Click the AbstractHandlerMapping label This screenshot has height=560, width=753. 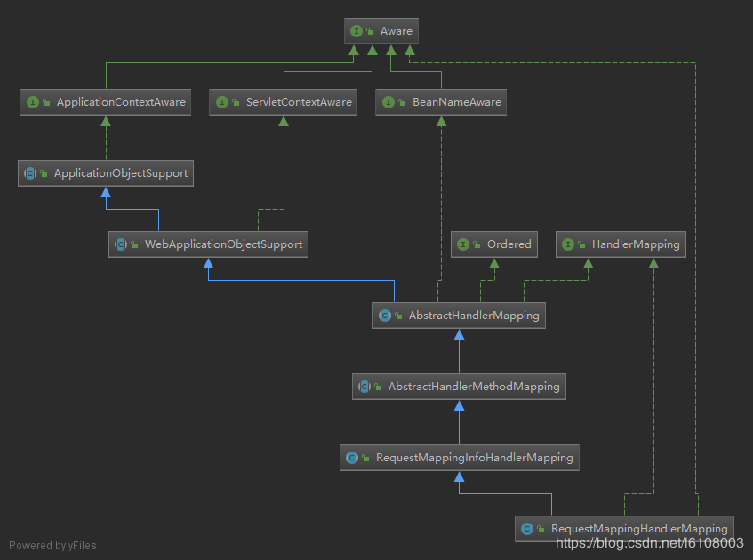tap(474, 316)
